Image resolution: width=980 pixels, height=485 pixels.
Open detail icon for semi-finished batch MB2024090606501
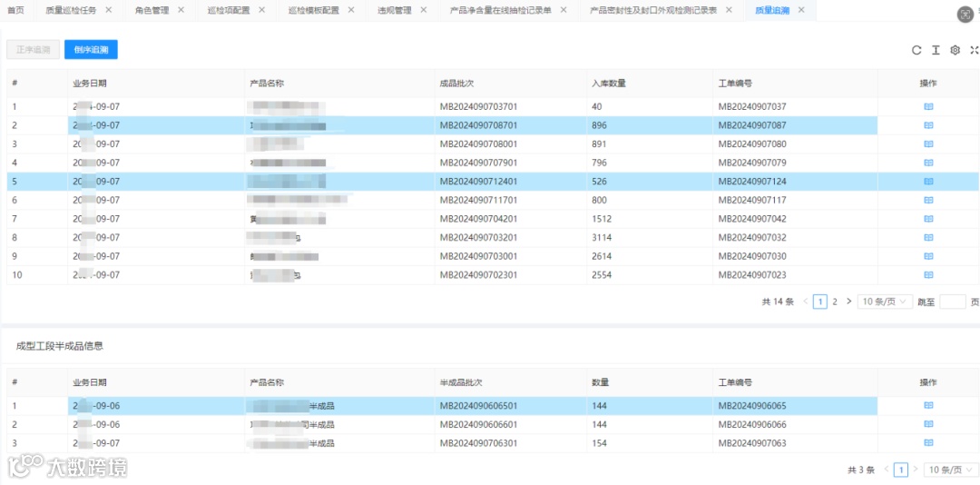[x=928, y=405]
